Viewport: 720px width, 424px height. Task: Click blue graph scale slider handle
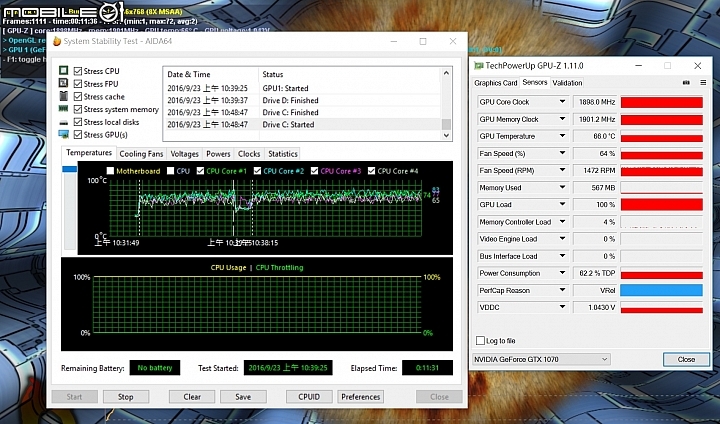point(70,169)
